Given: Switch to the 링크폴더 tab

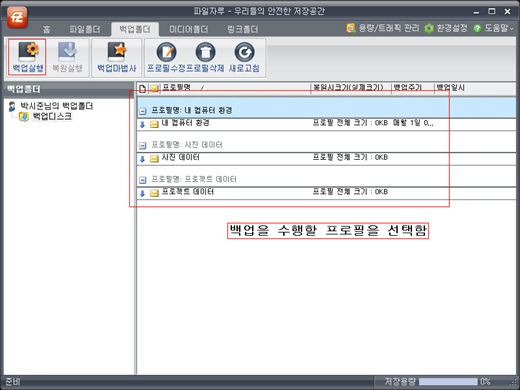Looking at the screenshot, I should click(243, 29).
